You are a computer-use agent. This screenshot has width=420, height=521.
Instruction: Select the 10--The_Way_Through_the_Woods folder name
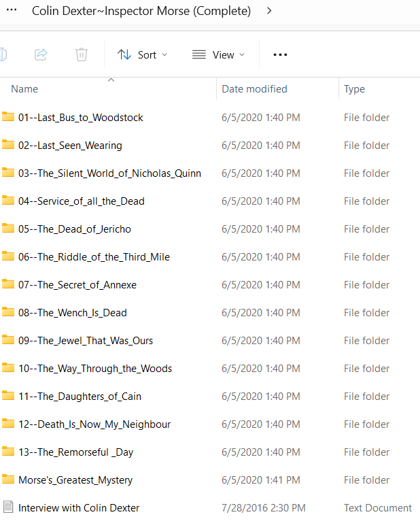pyautogui.click(x=95, y=369)
